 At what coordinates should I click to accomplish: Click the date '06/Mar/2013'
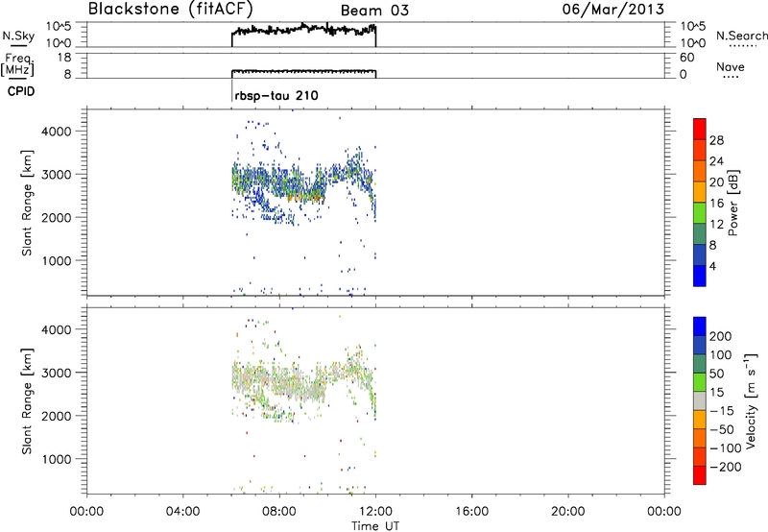pyautogui.click(x=613, y=10)
